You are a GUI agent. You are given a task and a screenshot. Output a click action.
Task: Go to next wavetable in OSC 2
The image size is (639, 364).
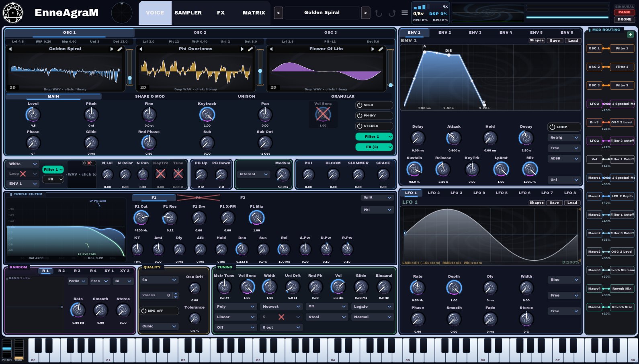click(242, 49)
